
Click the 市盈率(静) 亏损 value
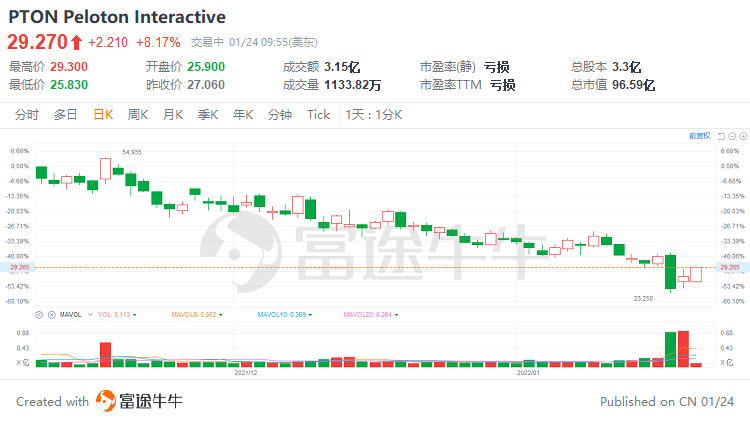pos(496,67)
